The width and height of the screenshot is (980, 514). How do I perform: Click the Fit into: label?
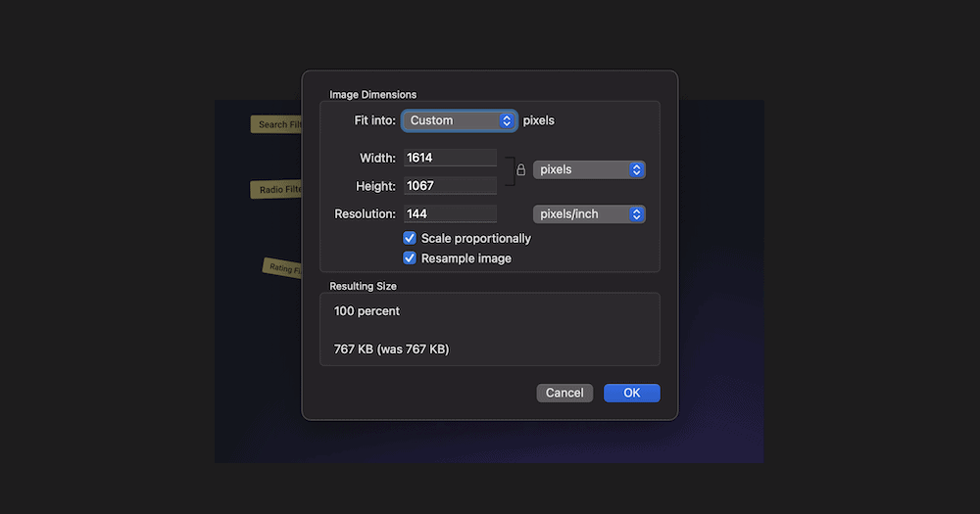pyautogui.click(x=375, y=120)
